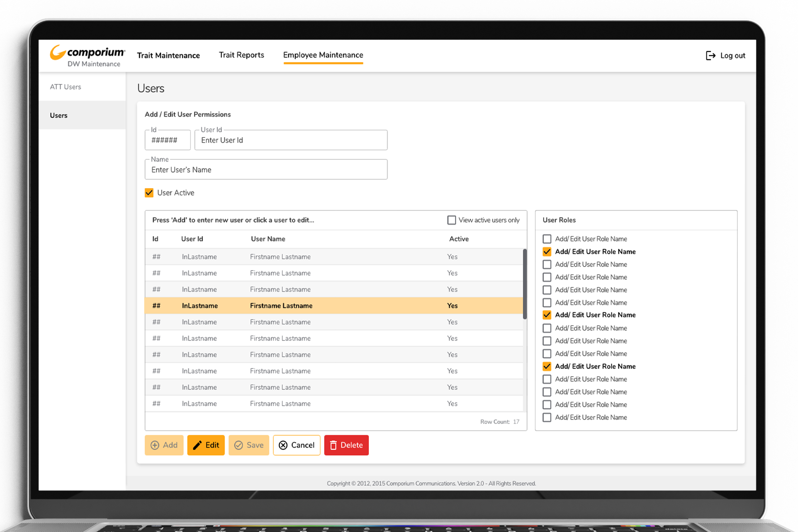Check the first User Role Name checkbox
798x532 pixels.
click(x=547, y=239)
